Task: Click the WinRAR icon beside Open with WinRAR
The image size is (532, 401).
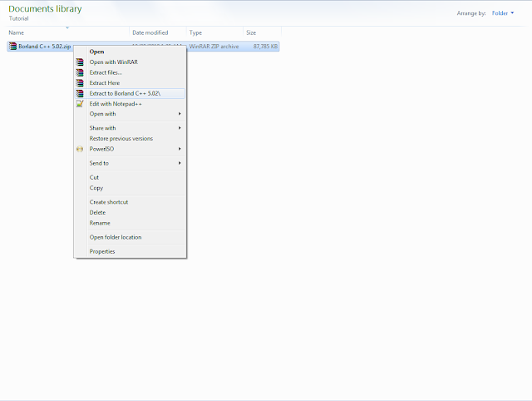Action: (x=80, y=62)
